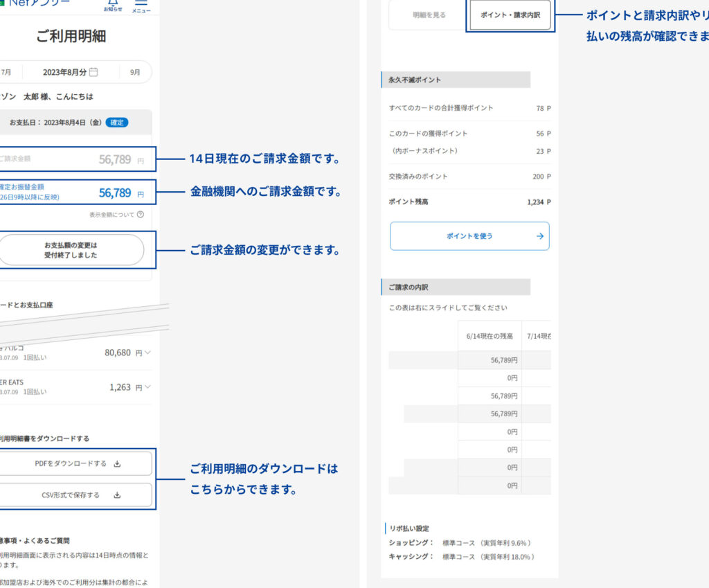The image size is (709, 588).
Task: Click the 6/14現在の残高 column header
Action: (x=490, y=336)
